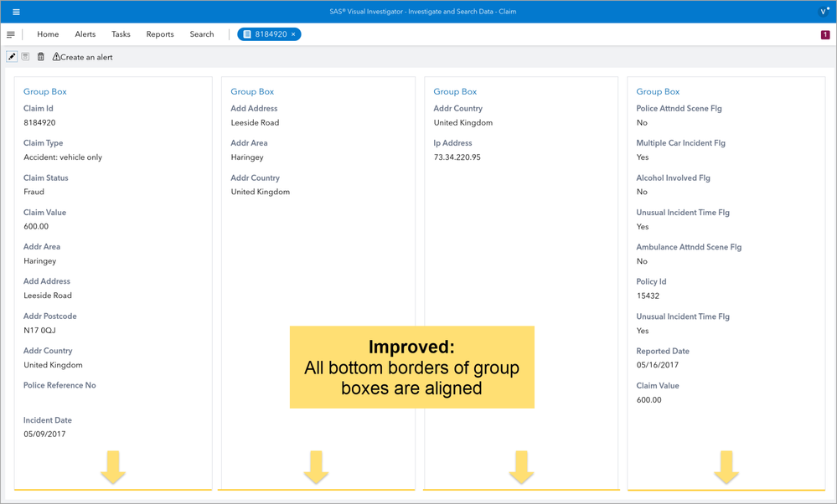Open the Tasks menu
Screen dimensions: 837x504
tap(121, 34)
